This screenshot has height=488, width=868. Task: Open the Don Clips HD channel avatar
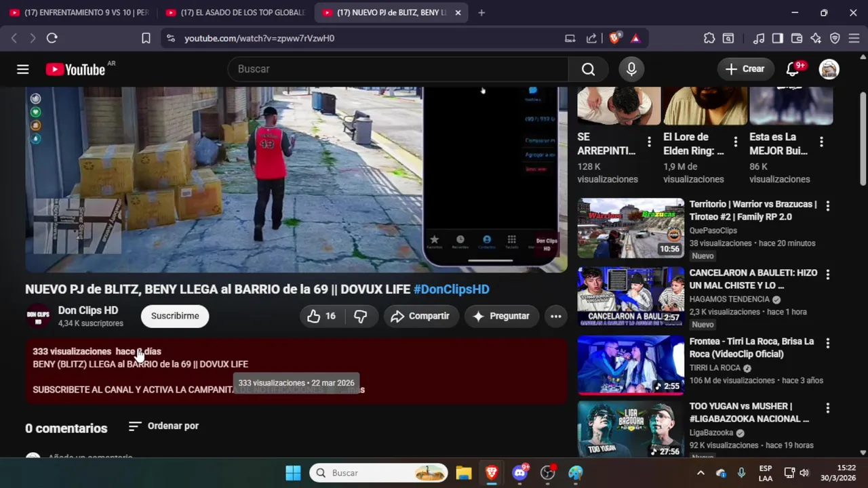pyautogui.click(x=38, y=316)
